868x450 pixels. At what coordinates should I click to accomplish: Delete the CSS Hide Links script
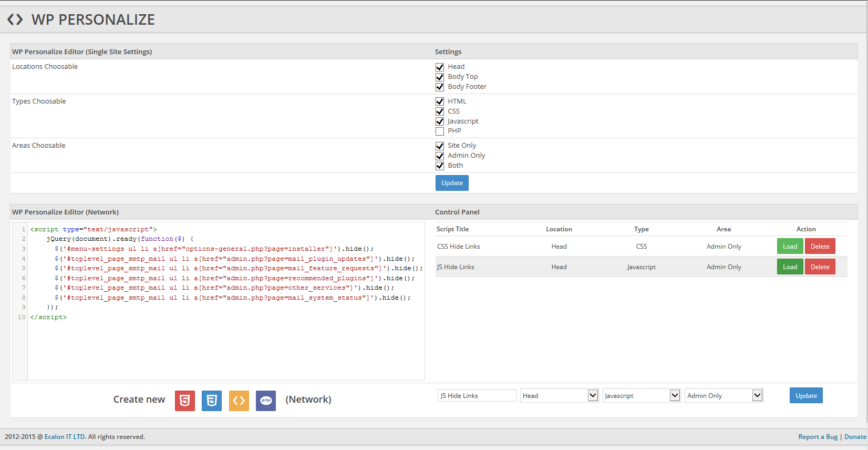[x=820, y=246]
